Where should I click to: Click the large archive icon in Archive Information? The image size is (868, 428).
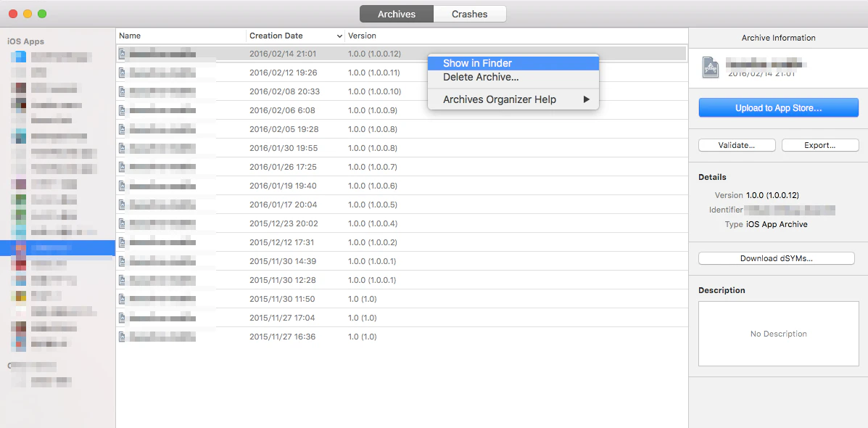711,67
